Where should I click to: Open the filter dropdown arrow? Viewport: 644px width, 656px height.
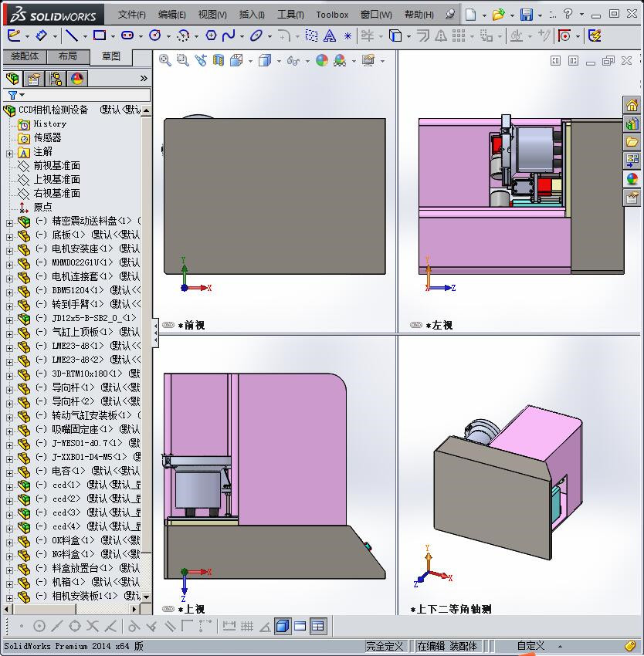pos(22,95)
